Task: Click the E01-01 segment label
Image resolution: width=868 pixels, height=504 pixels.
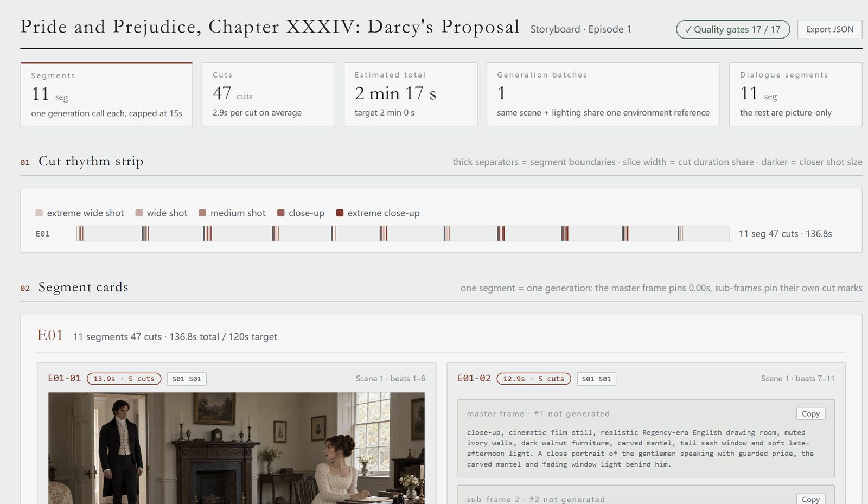Action: click(x=65, y=378)
